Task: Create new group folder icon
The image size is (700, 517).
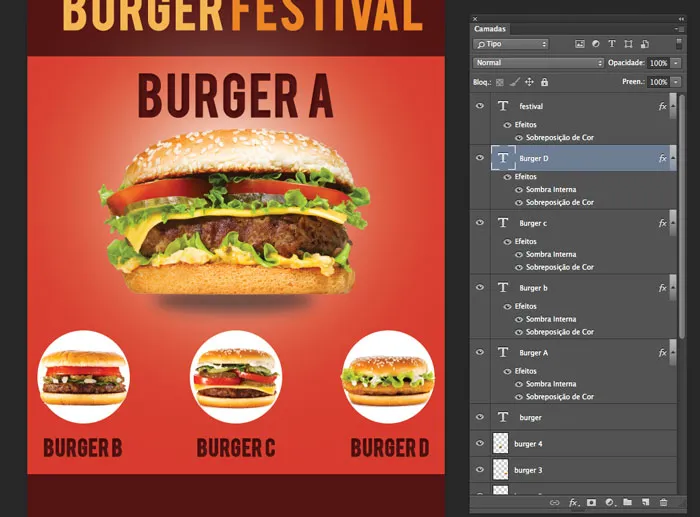Action: tap(628, 502)
